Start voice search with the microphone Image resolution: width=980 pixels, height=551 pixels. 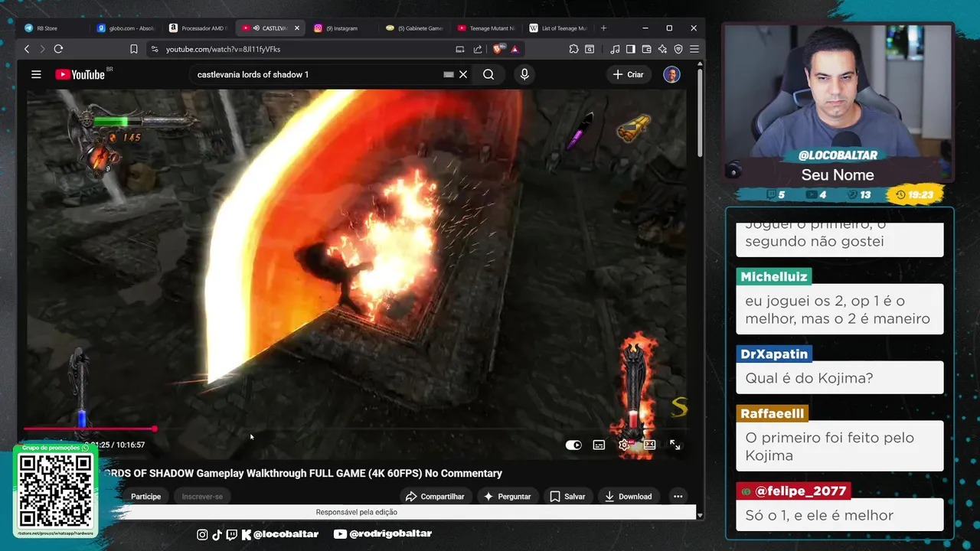pos(524,74)
